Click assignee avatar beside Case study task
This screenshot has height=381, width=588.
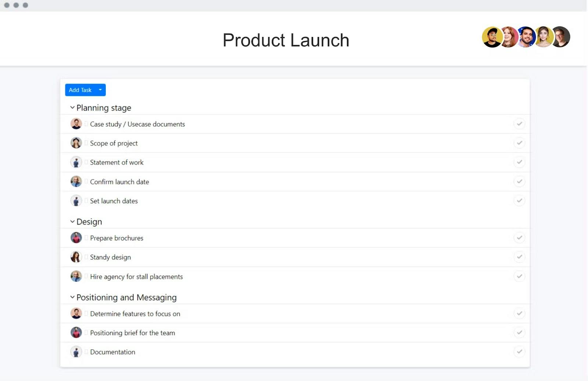(x=76, y=124)
